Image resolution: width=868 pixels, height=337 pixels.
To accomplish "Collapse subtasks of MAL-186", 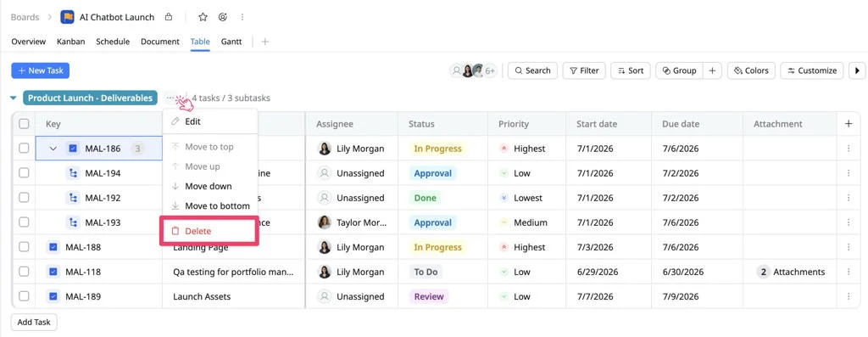I will [53, 149].
